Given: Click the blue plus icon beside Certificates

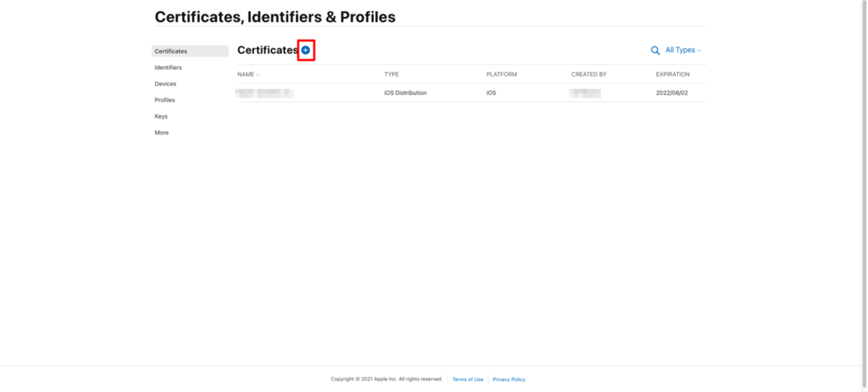Looking at the screenshot, I should (x=306, y=50).
